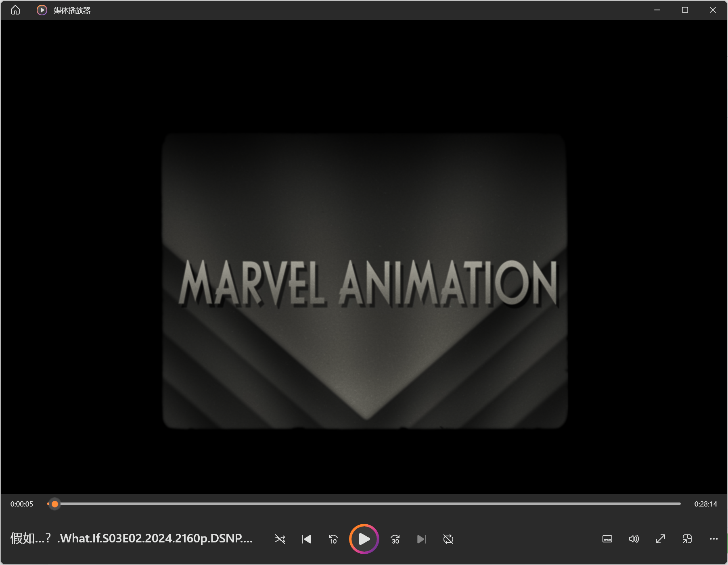Open more options menu (three dots)
Viewport: 728px width, 565px height.
click(714, 539)
